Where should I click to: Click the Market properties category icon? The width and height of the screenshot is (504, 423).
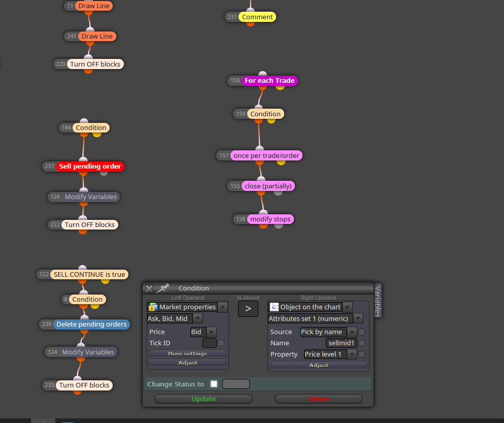tap(153, 307)
